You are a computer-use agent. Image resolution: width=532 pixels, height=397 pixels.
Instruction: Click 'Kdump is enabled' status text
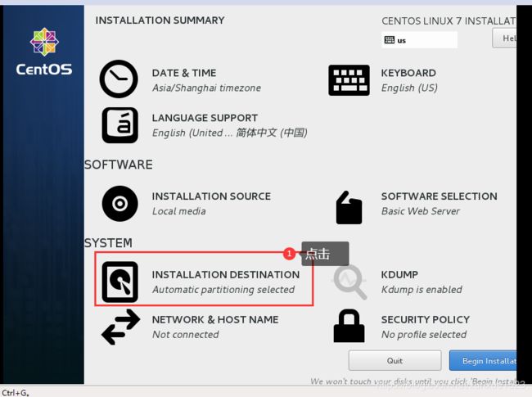422,290
